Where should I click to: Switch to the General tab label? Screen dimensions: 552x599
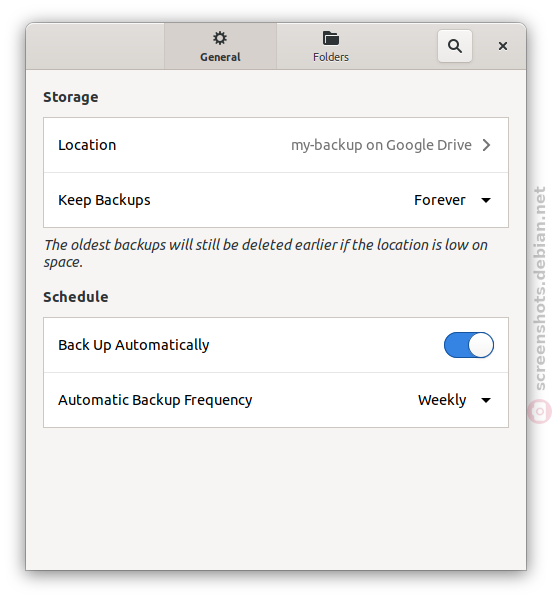point(220,57)
